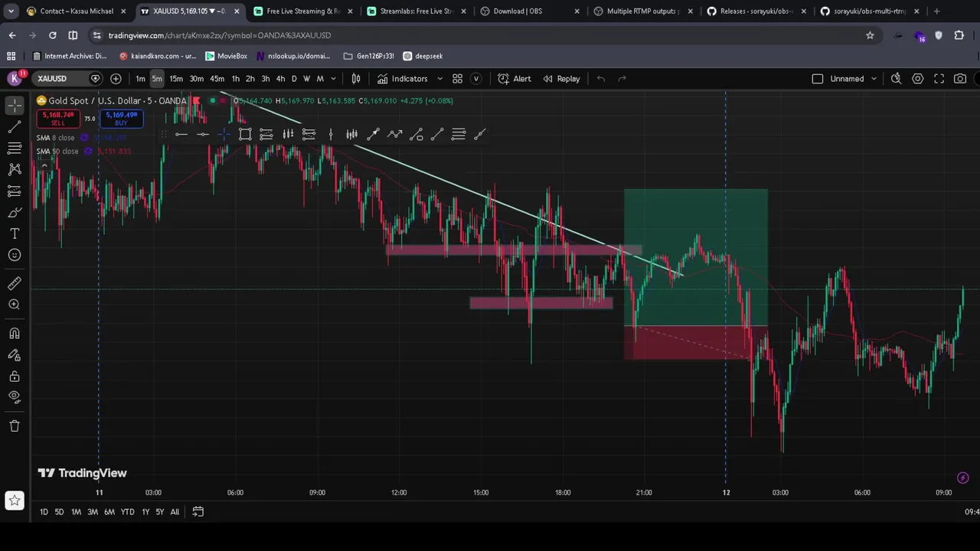Switch to the 15m timeframe
Image resolution: width=980 pixels, height=551 pixels.
tap(176, 79)
